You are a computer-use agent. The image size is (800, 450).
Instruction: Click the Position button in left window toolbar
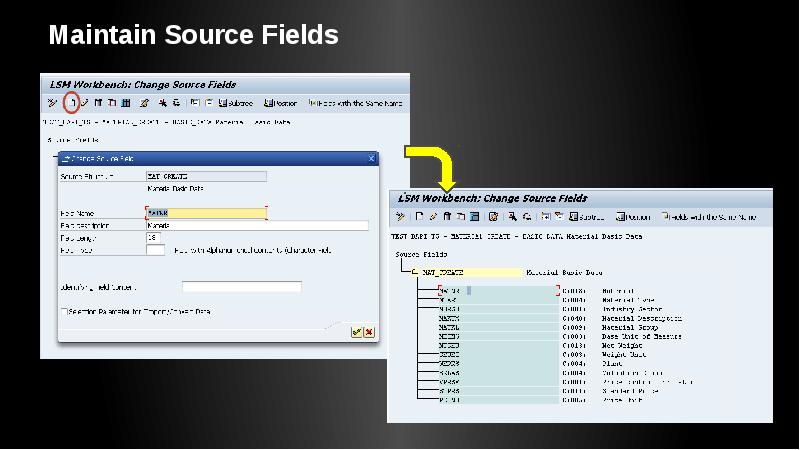coord(280,103)
